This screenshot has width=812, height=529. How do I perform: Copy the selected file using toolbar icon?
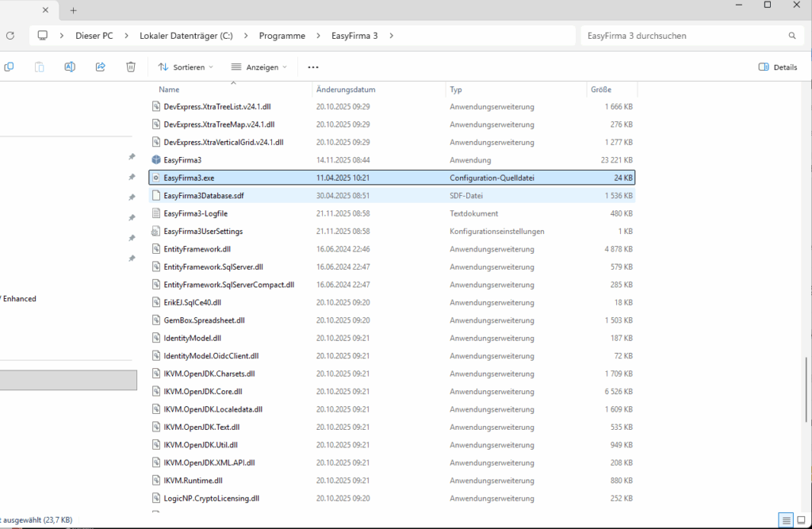click(x=9, y=67)
